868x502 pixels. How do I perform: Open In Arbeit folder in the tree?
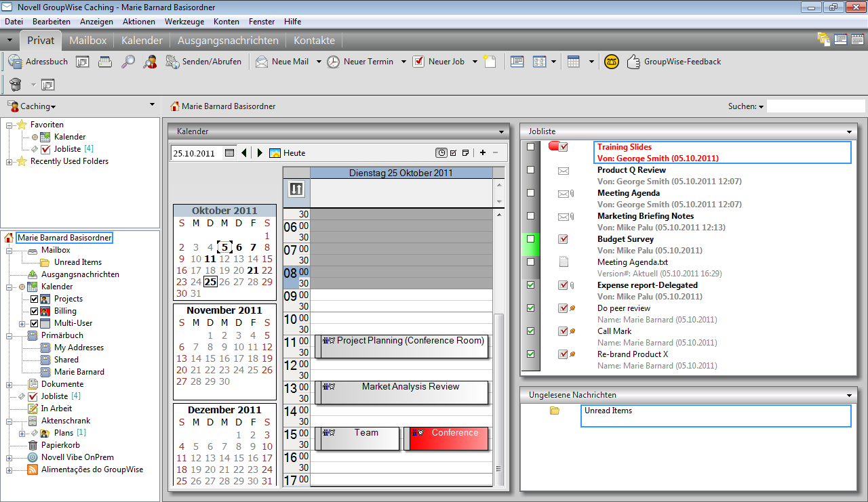pyautogui.click(x=50, y=409)
